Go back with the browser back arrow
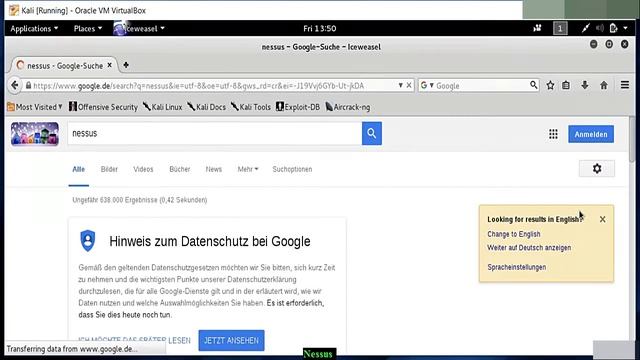The image size is (640, 360). pyautogui.click(x=15, y=85)
